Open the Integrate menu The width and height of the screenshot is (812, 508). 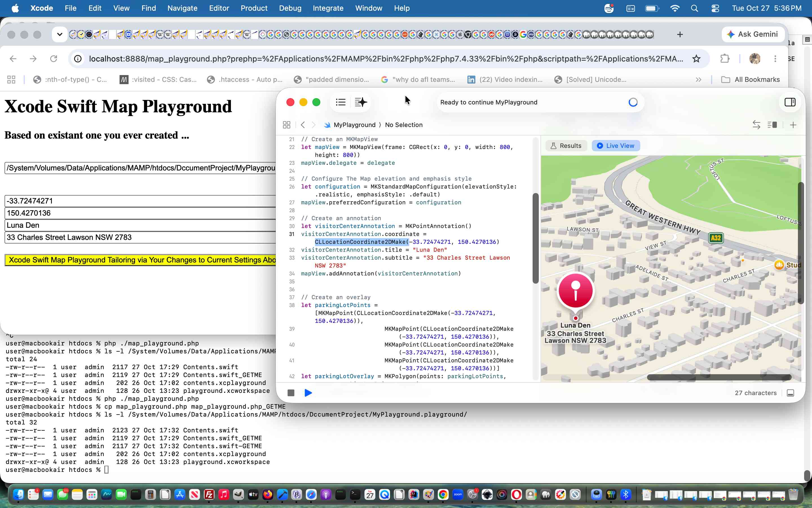point(328,8)
